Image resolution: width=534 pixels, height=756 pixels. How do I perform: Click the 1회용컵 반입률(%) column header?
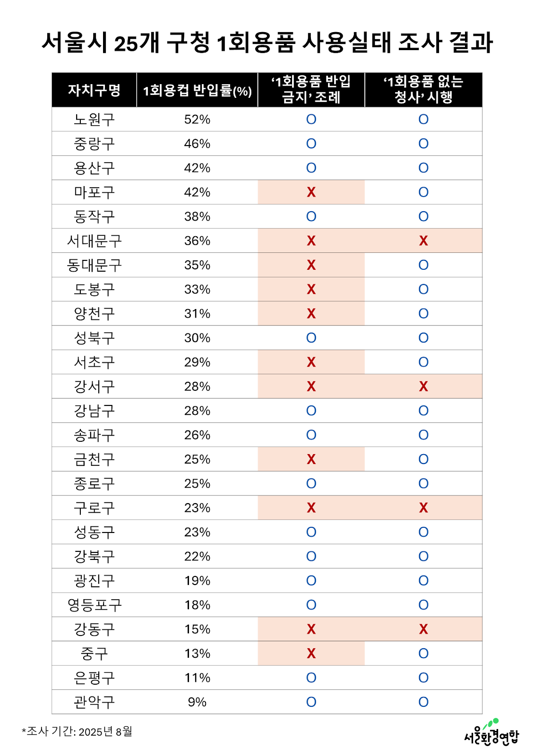(197, 90)
